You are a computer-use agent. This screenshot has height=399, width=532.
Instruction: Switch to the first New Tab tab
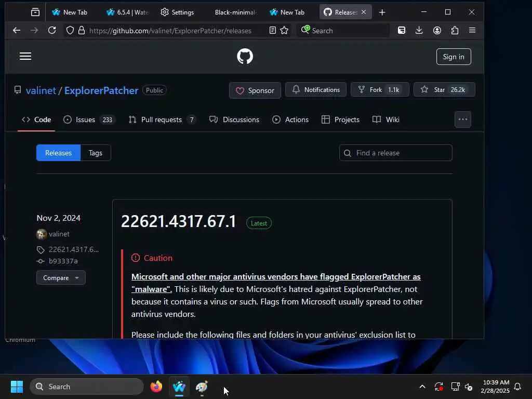tap(70, 12)
